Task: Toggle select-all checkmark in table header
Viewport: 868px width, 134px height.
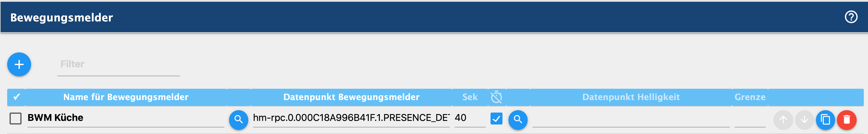Action: coord(16,97)
